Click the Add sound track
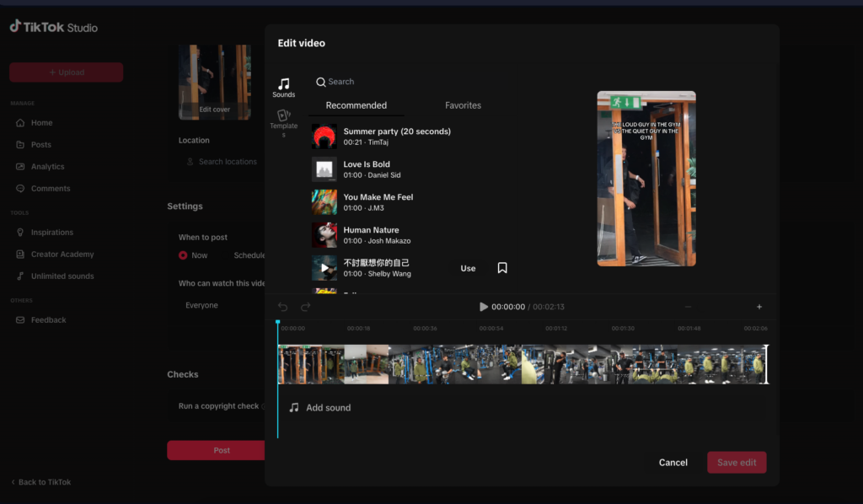 (x=523, y=408)
